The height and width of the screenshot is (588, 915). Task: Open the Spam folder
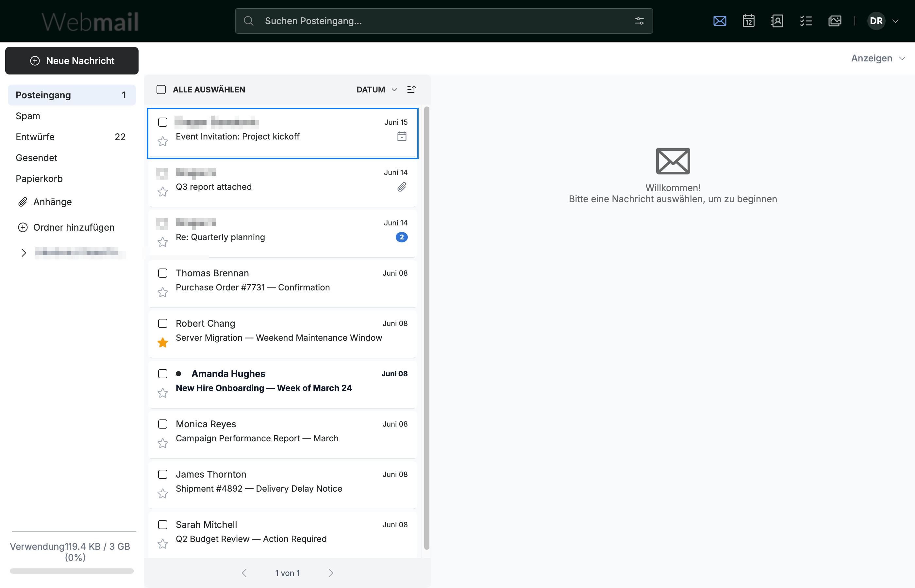point(72,116)
